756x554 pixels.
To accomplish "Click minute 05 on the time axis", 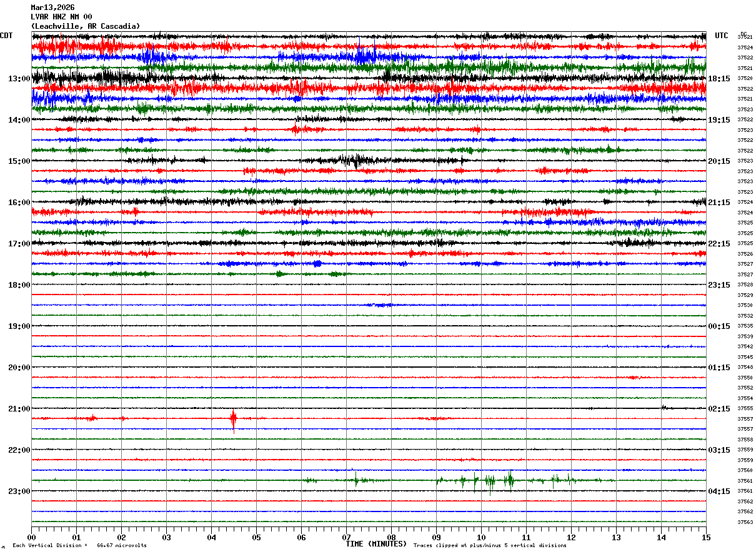I will click(x=256, y=538).
